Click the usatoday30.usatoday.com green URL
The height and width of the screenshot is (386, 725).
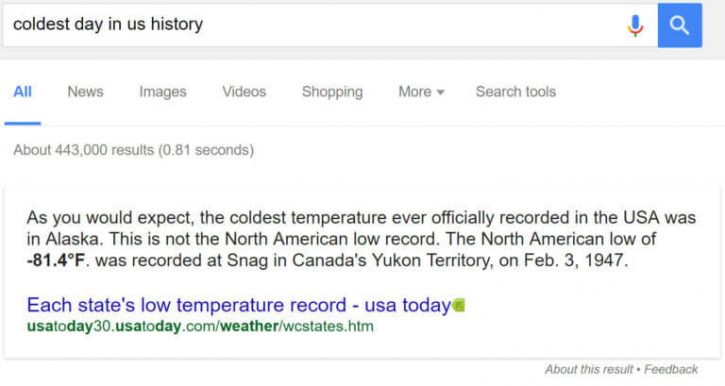[x=200, y=326]
